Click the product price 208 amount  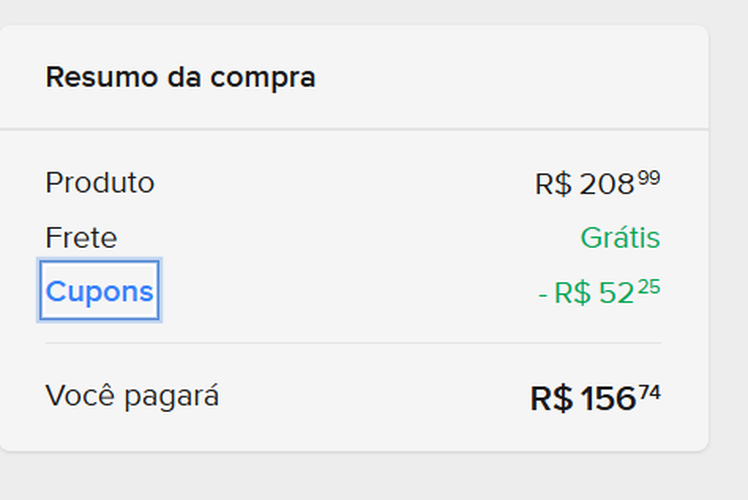pos(606,184)
